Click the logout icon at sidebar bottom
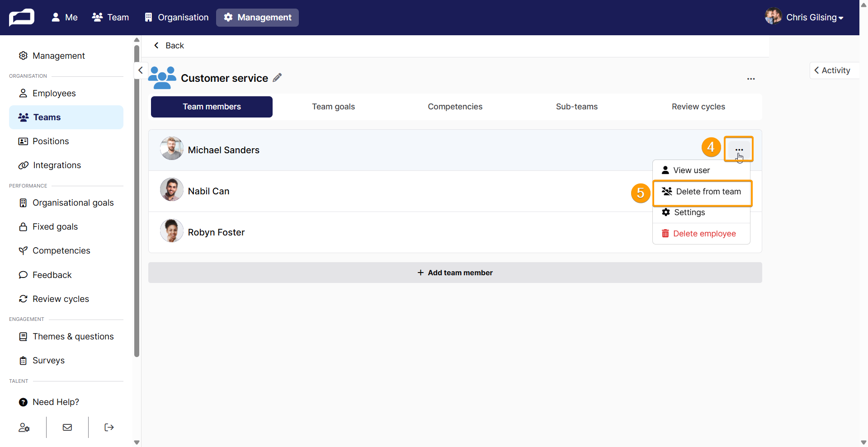 tap(109, 428)
